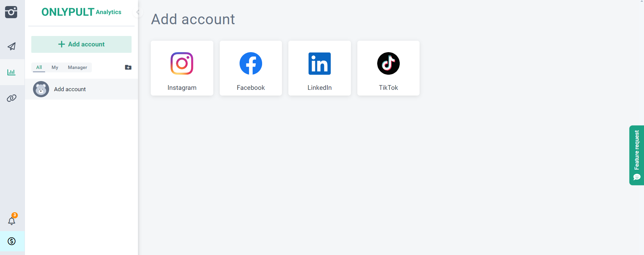This screenshot has width=644, height=255.
Task: Open the analytics bar chart section
Action: pyautogui.click(x=11, y=72)
